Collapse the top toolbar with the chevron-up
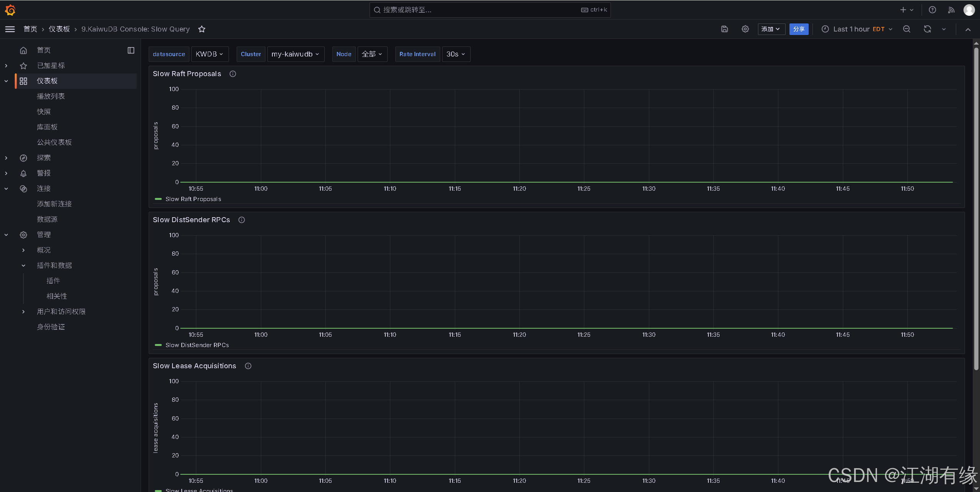The width and height of the screenshot is (980, 492). tap(968, 29)
